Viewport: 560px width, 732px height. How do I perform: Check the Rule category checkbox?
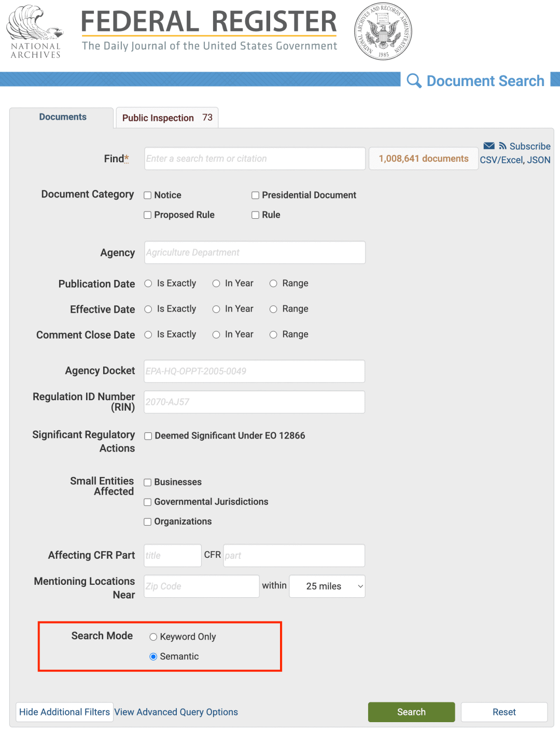(256, 215)
